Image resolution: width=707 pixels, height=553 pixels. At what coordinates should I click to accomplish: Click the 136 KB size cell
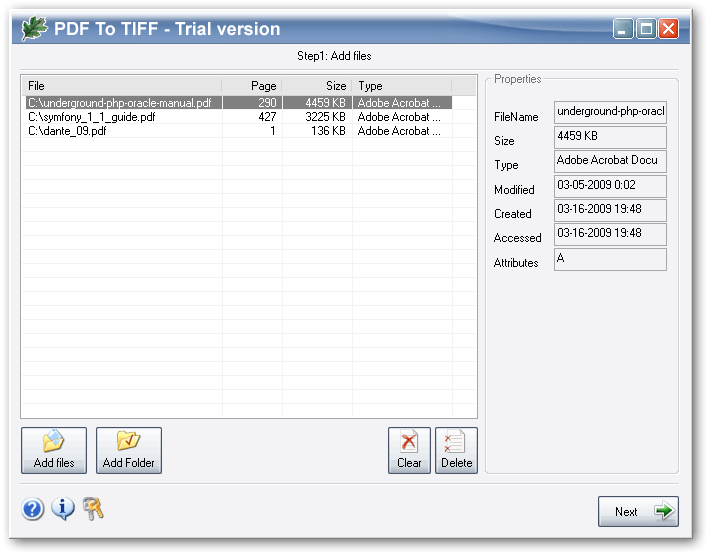click(x=317, y=131)
